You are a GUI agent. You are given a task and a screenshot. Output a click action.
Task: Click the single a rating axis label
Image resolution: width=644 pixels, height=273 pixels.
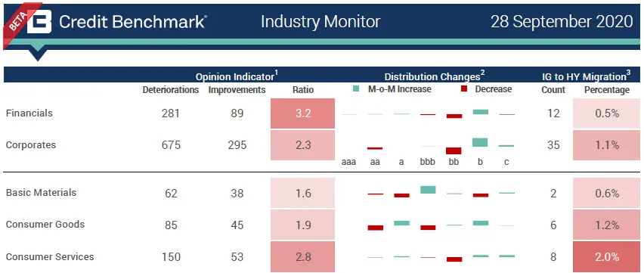coord(401,162)
